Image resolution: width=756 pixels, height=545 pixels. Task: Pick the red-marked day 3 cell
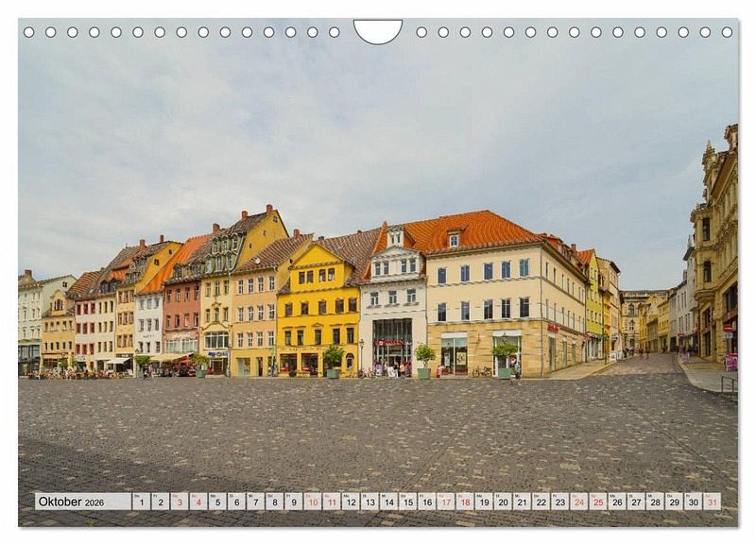(180, 502)
